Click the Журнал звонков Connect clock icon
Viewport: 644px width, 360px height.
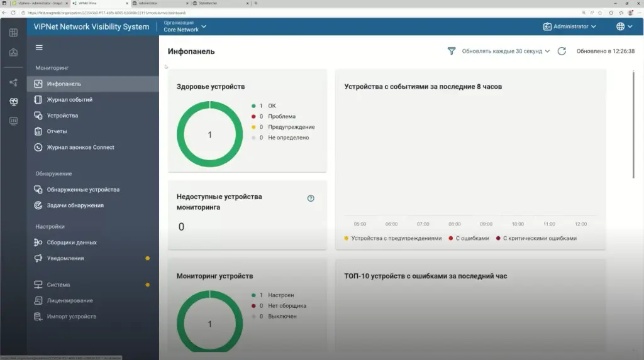pyautogui.click(x=38, y=148)
